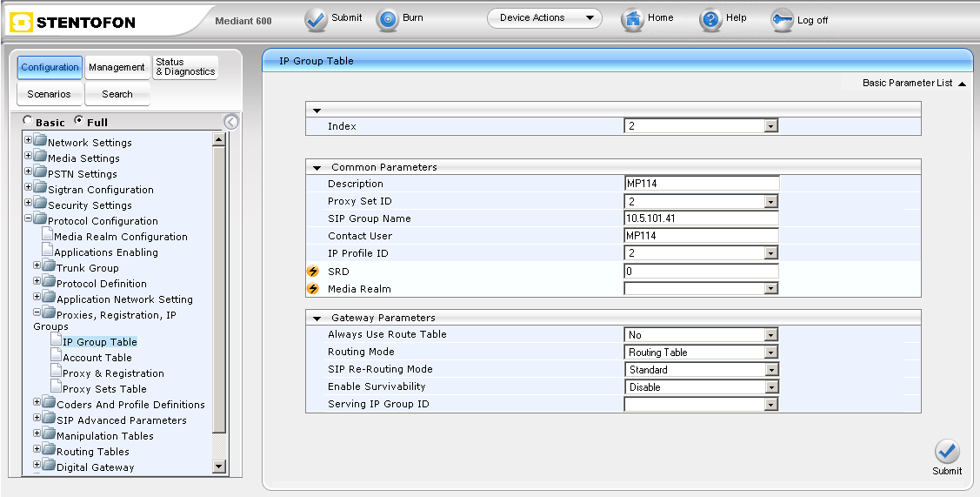980x497 pixels.
Task: Click the Home house icon
Action: coord(632,20)
